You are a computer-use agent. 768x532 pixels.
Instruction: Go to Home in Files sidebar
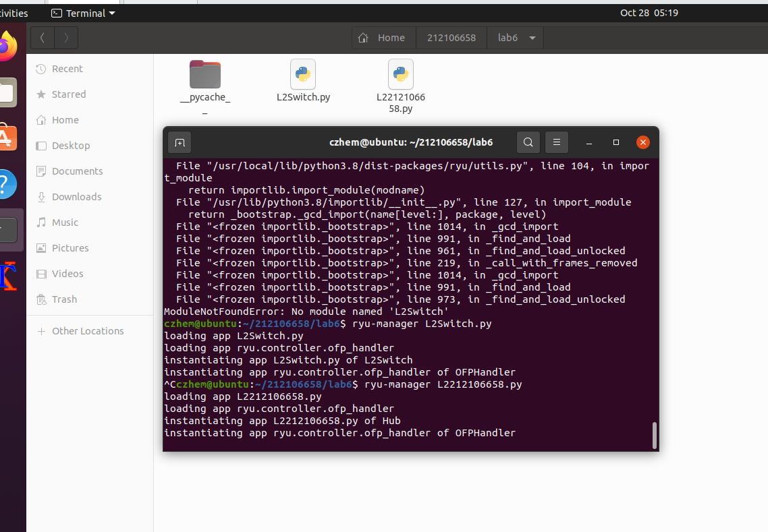tap(90, 120)
